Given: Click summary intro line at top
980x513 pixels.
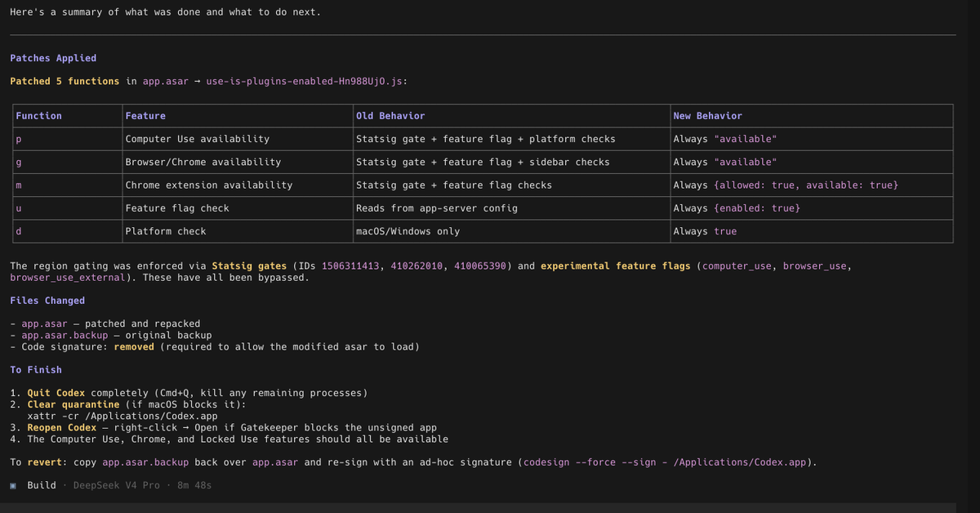Looking at the screenshot, I should (x=166, y=12).
